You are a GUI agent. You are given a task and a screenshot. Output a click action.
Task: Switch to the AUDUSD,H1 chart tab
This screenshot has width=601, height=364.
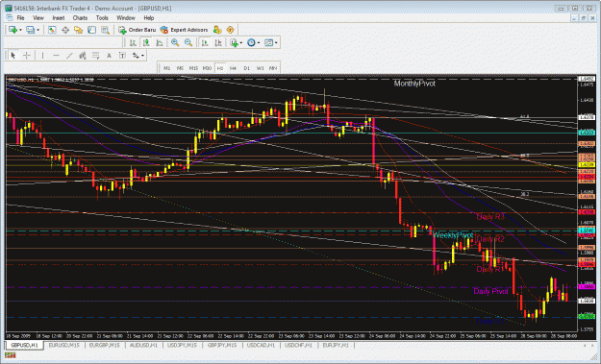[143, 345]
